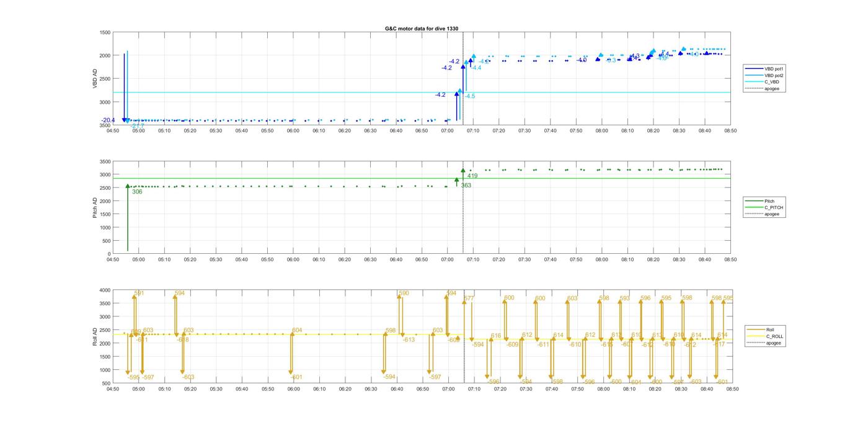Click the '1500' tick on the VBD AD axis

pos(105,32)
